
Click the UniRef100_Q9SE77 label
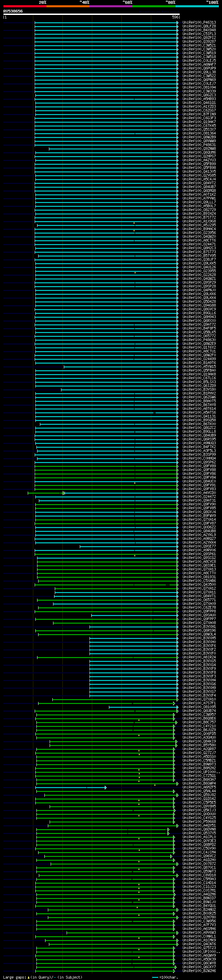199,546
